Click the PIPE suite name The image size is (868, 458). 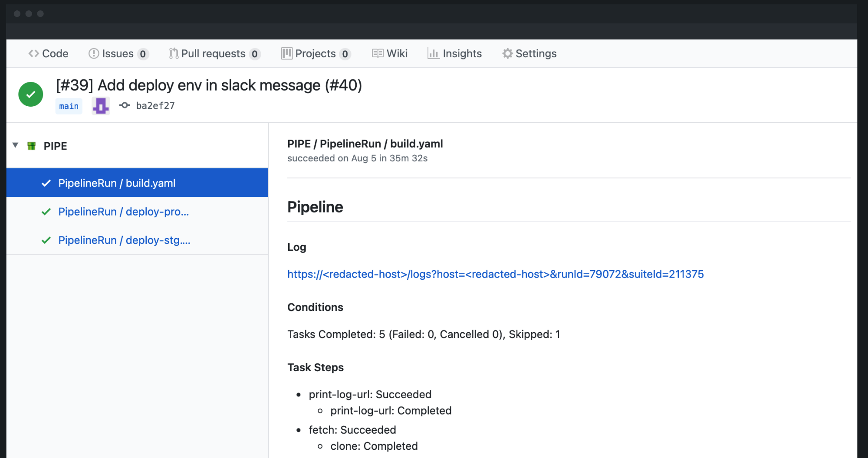[56, 146]
